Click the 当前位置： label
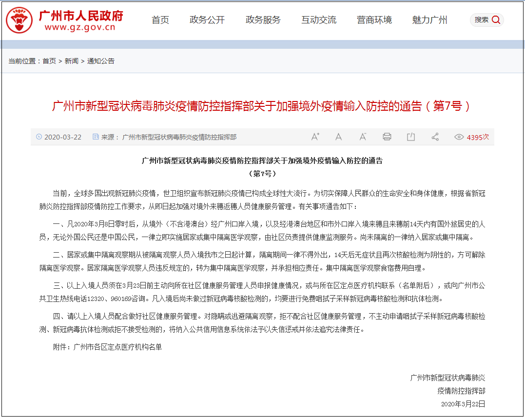The width and height of the screenshot is (525, 420). pyautogui.click(x=25, y=61)
